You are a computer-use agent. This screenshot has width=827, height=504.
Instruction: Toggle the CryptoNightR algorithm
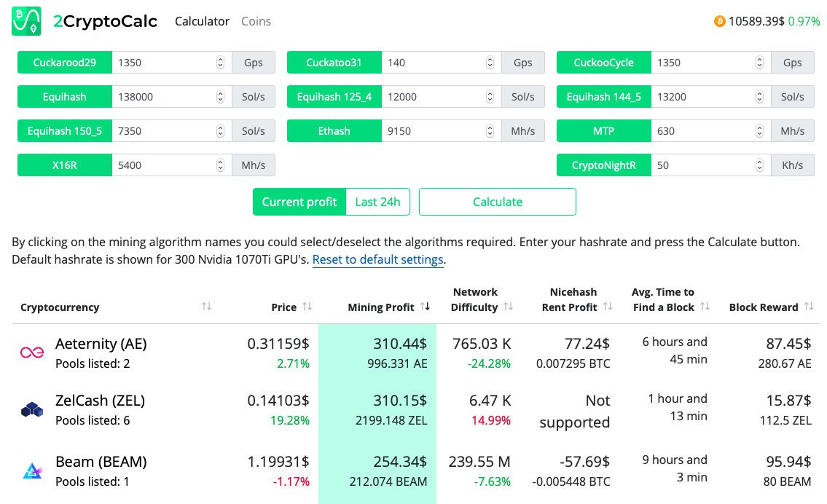pyautogui.click(x=604, y=165)
